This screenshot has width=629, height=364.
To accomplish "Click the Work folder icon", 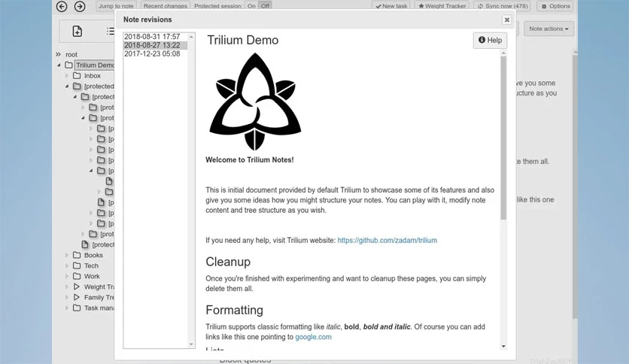I will [77, 276].
